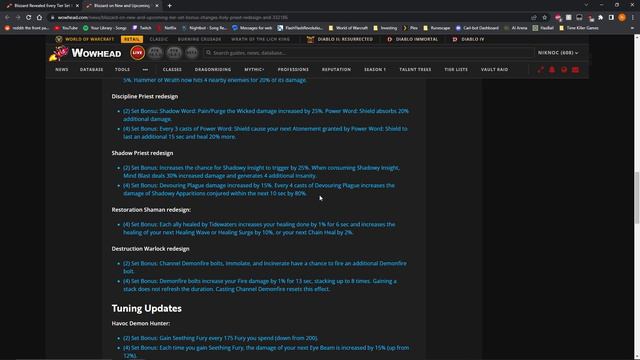The image size is (640, 360).
Task: Open the Mythic+ menu
Action: click(x=254, y=70)
